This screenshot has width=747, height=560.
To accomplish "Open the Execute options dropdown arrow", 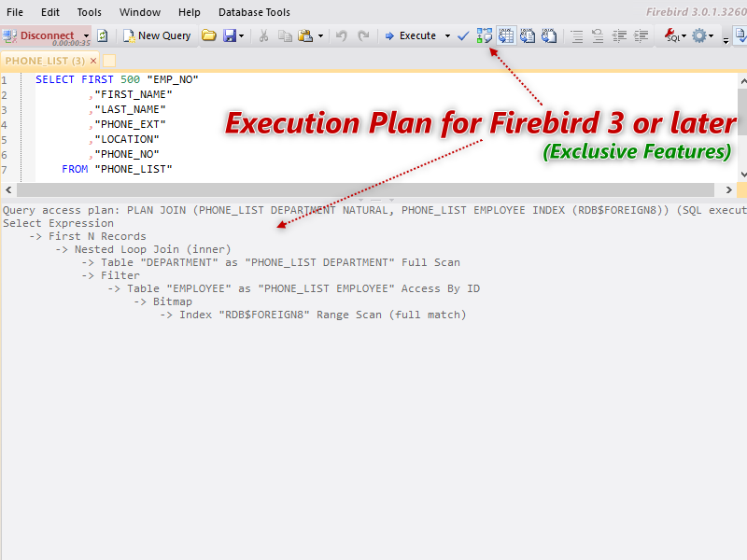I will click(x=447, y=36).
